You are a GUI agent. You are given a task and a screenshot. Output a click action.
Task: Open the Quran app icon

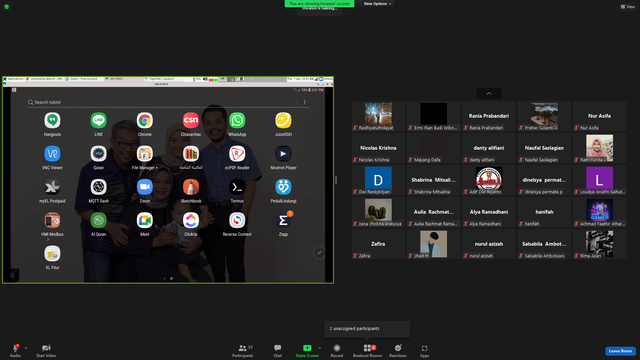pos(98,154)
